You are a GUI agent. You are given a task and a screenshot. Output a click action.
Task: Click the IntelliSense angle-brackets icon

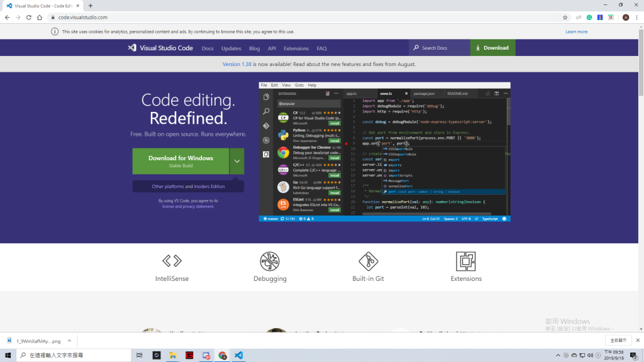tap(172, 261)
